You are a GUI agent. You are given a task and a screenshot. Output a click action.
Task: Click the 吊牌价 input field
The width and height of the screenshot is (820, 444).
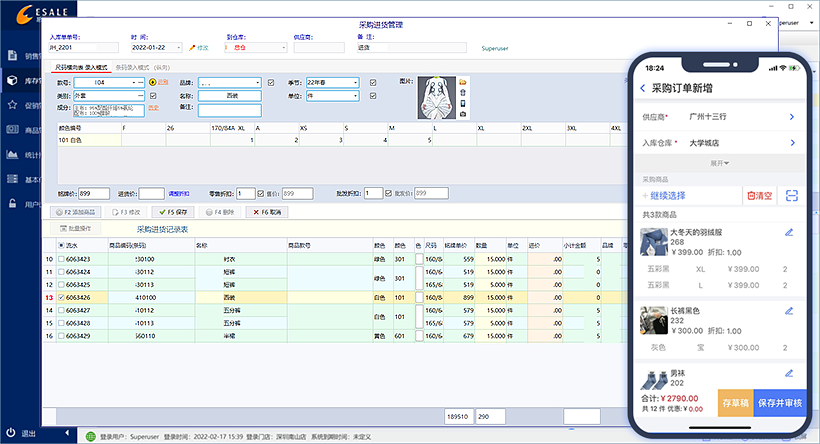point(93,193)
